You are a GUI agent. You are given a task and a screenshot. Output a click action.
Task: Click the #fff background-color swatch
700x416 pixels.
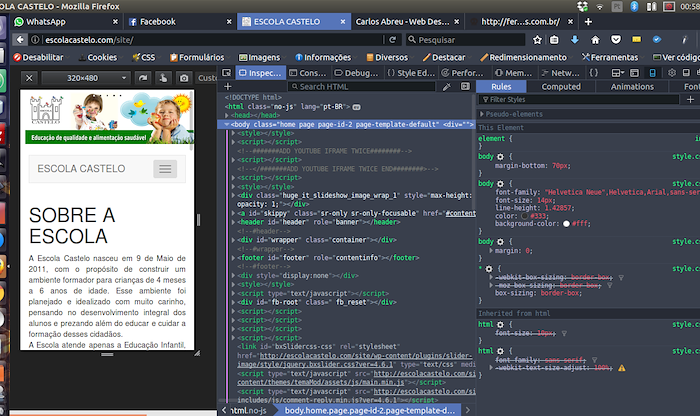click(x=566, y=224)
